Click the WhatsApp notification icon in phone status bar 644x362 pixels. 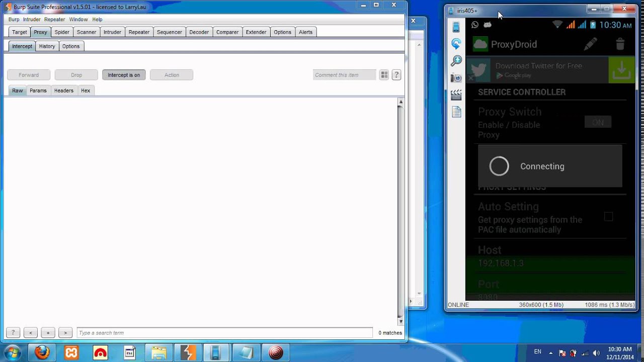point(475,25)
